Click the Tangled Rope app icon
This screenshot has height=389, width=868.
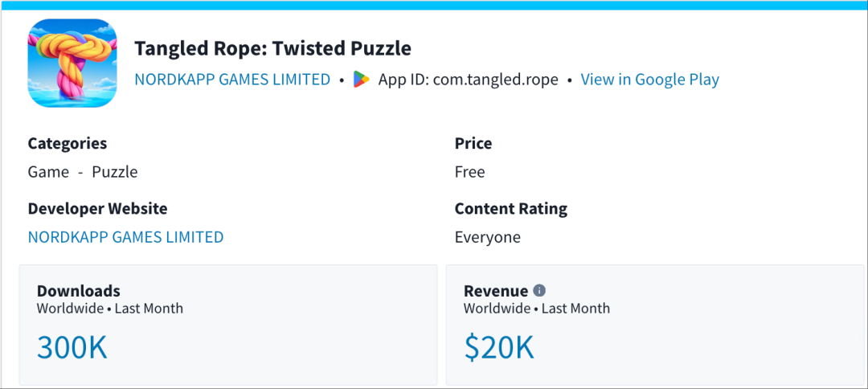tap(72, 63)
